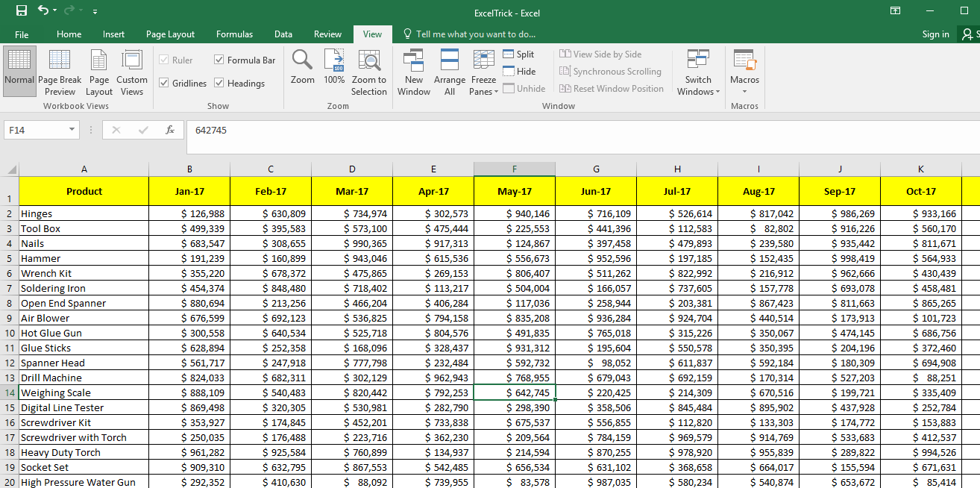This screenshot has height=488, width=980.
Task: Click Arrange All windows
Action: click(450, 72)
